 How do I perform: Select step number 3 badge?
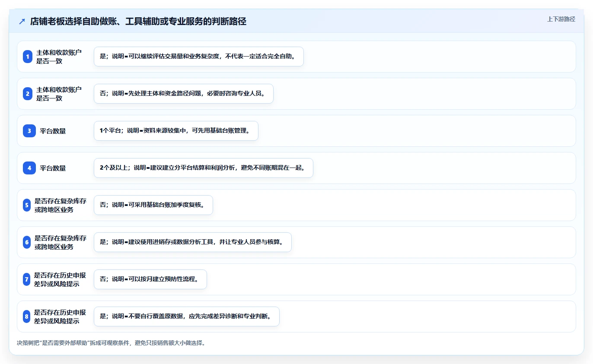(29, 131)
